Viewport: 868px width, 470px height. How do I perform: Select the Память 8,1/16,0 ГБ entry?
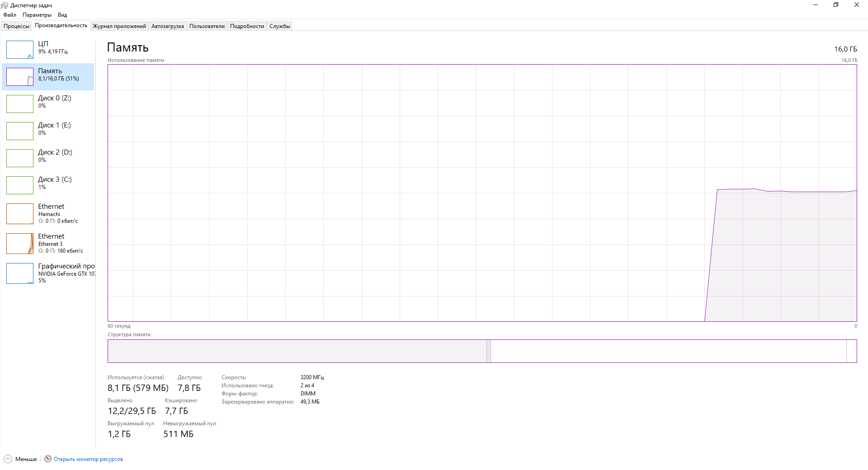[x=48, y=77]
